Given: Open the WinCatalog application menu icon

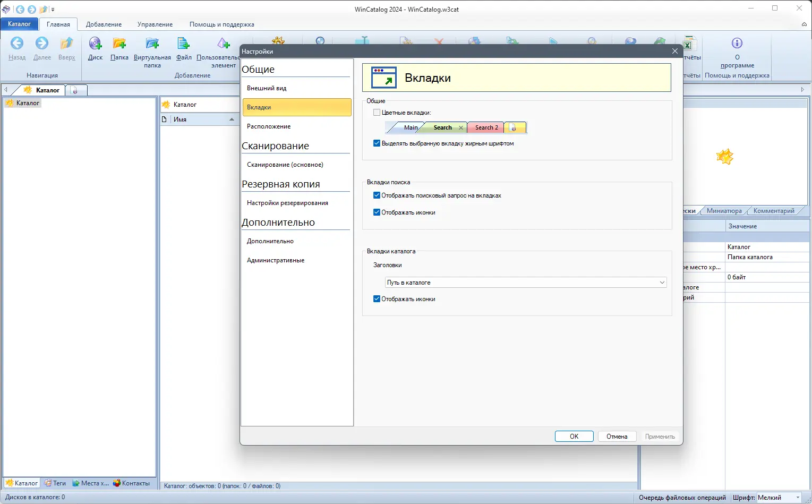Looking at the screenshot, I should [x=6, y=9].
